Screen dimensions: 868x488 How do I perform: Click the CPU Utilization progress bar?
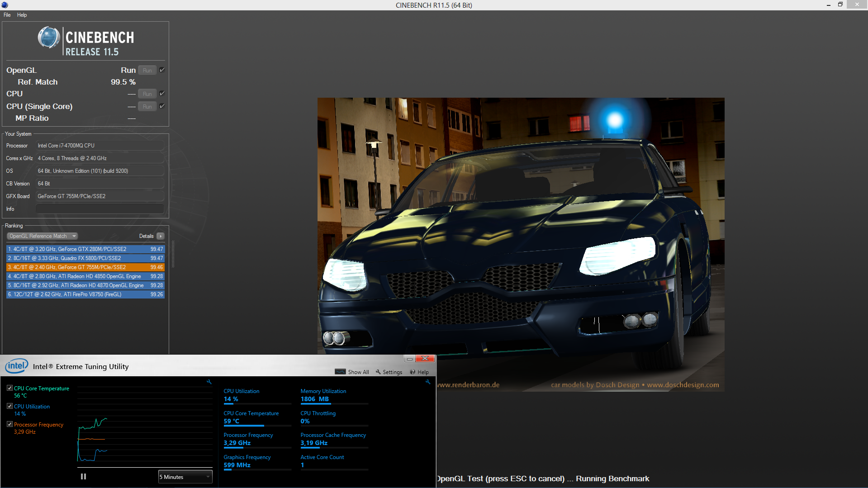(x=257, y=403)
